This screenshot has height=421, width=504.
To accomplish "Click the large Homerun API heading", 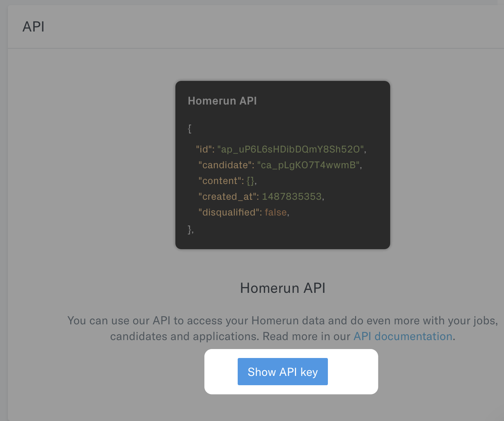I will coord(282,288).
